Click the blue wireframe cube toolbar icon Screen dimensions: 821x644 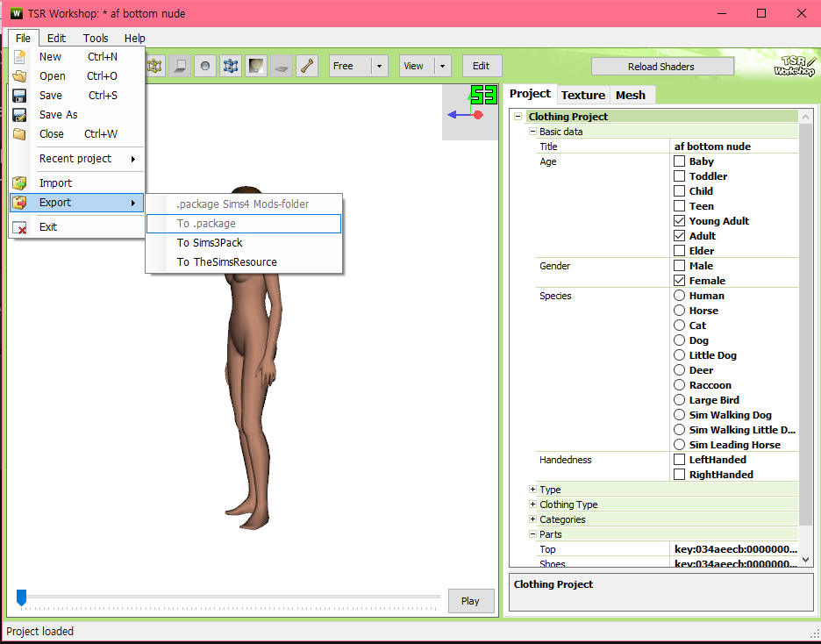(x=231, y=66)
